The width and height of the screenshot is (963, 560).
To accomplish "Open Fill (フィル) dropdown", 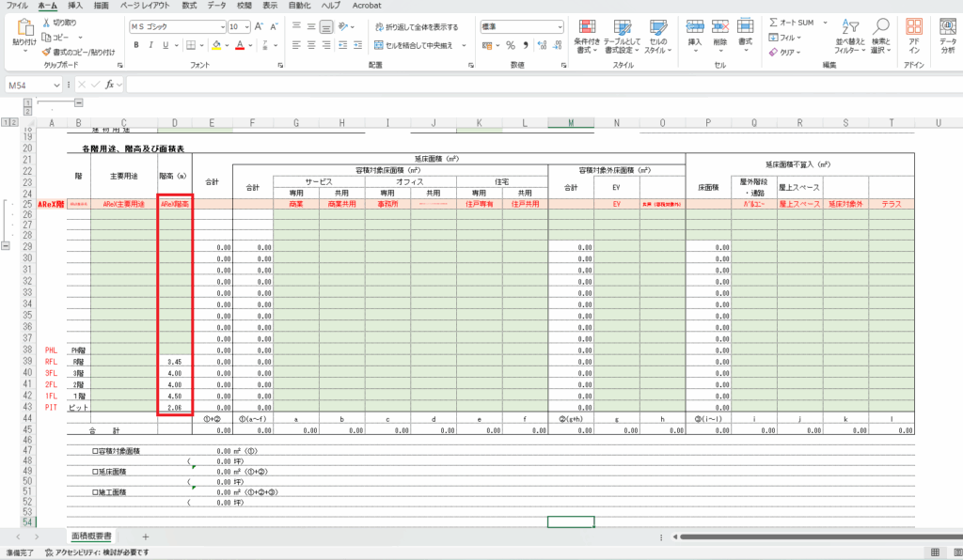I will 785,38.
